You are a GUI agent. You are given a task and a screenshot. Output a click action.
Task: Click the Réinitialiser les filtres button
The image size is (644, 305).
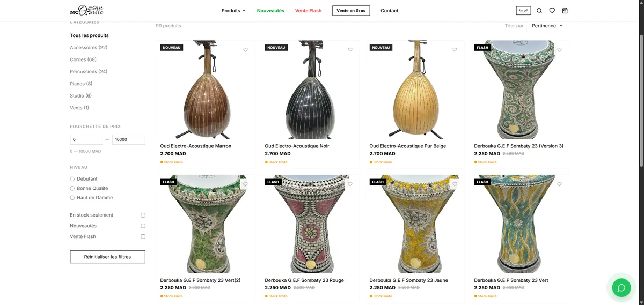point(107,257)
